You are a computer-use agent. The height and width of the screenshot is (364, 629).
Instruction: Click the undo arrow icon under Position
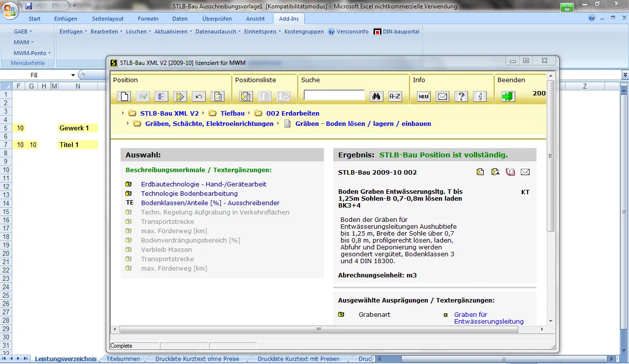[x=198, y=96]
